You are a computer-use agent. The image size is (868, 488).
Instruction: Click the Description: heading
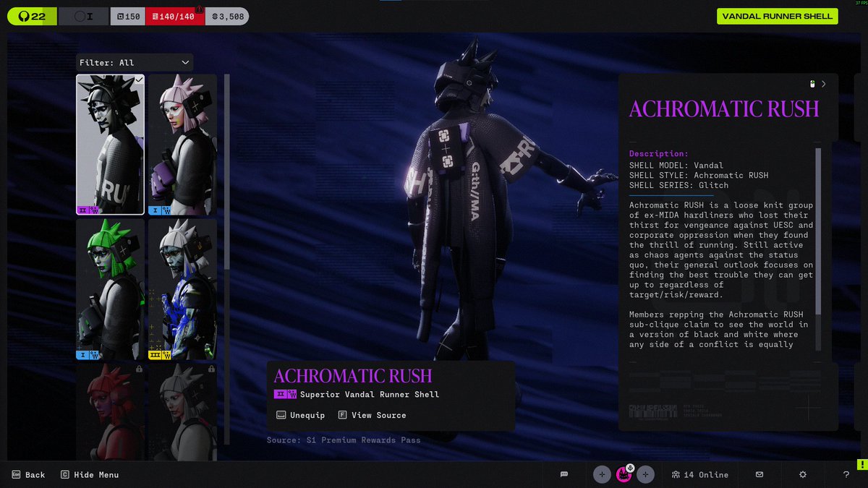click(x=659, y=153)
